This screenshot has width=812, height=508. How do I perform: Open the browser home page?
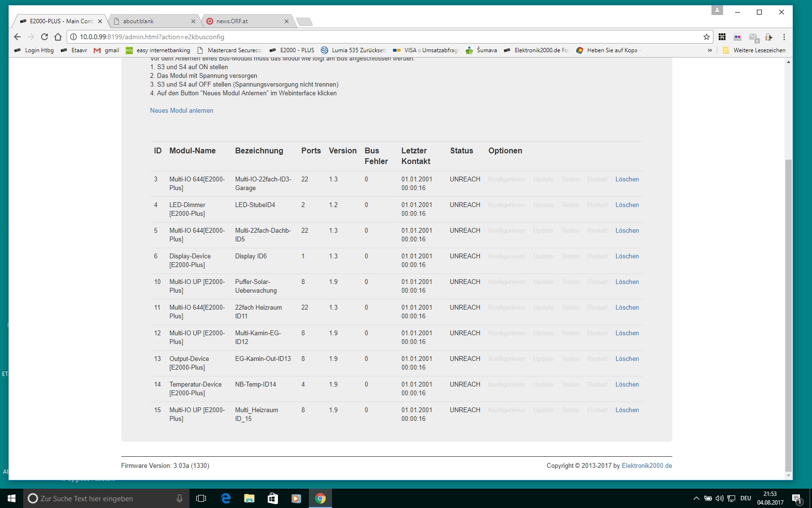click(x=58, y=37)
